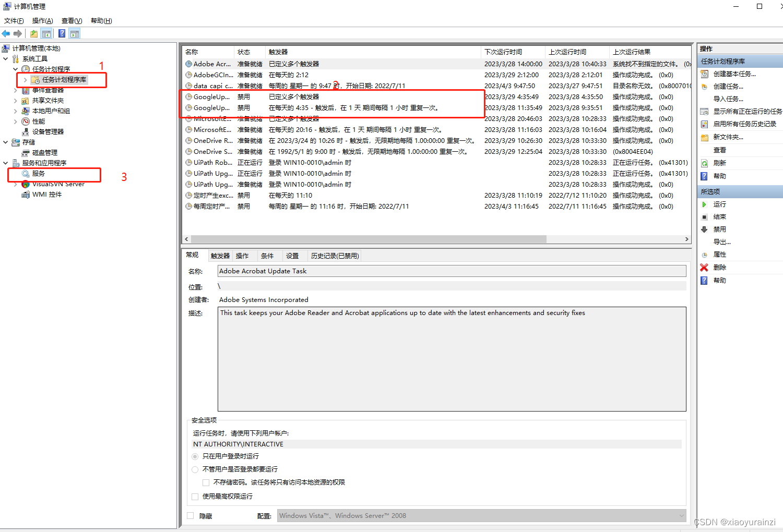Image resolution: width=783 pixels, height=532 pixels.
Task: Select the 性能 icon in tree
Action: (26, 122)
